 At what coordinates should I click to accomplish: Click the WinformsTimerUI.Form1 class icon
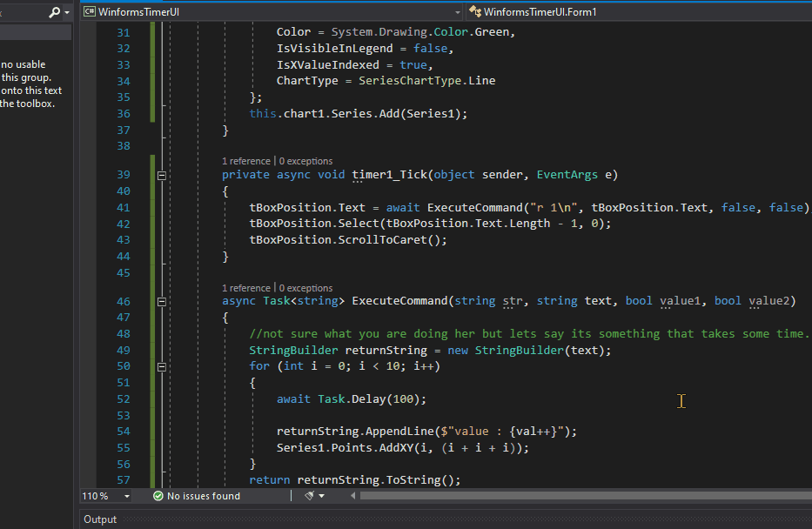coord(474,10)
